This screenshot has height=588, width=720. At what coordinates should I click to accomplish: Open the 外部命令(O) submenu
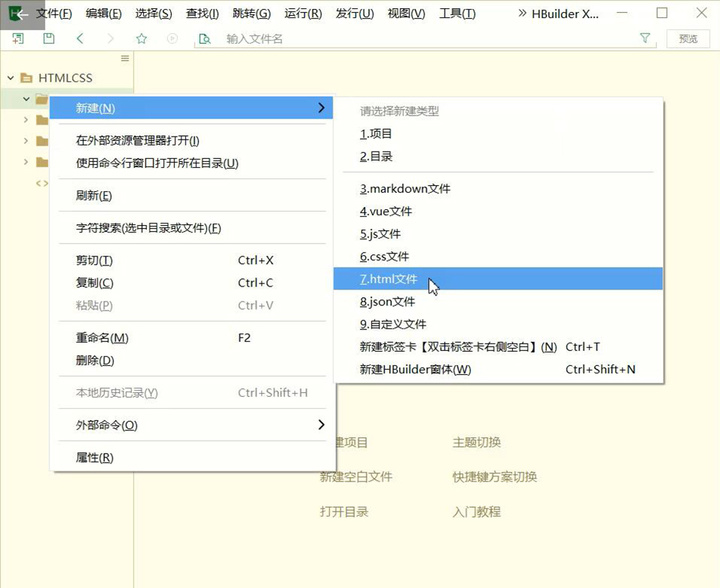click(191, 425)
